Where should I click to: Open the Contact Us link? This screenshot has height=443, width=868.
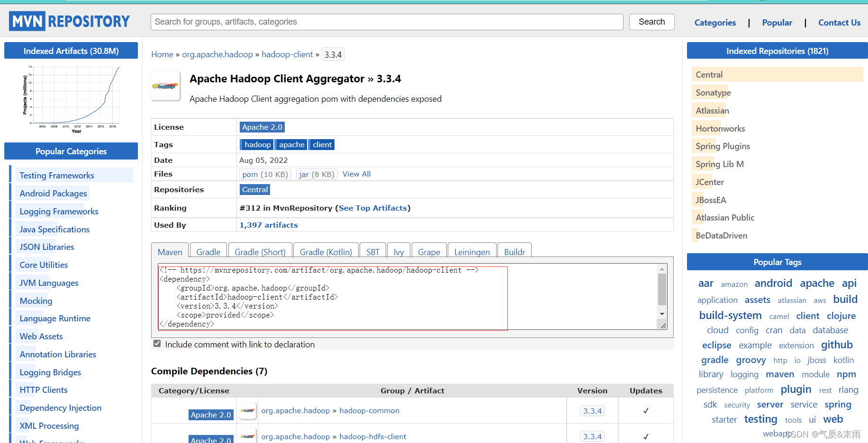[x=839, y=23]
